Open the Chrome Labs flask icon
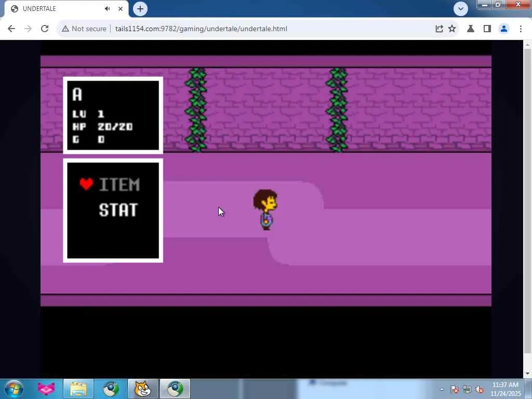This screenshot has height=399, width=532. tap(471, 29)
